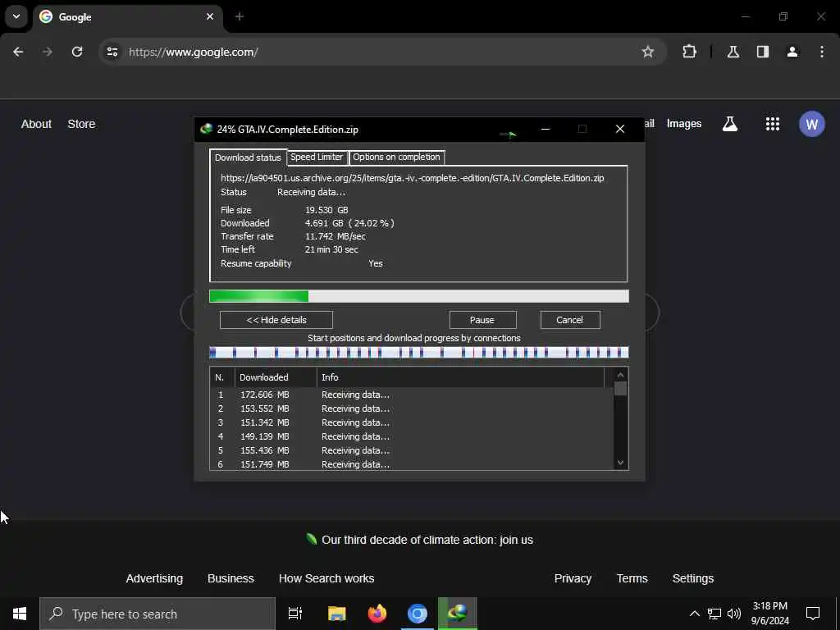Open File Explorer from taskbar
Screen dimensions: 840x630
coord(336,614)
